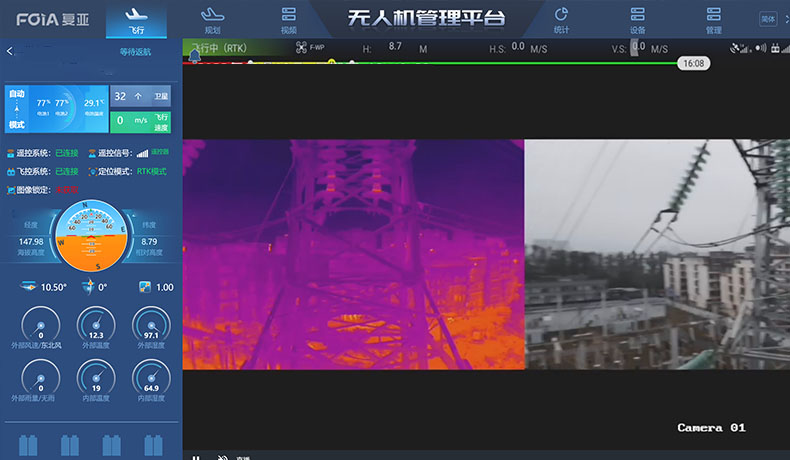
Task: Pause the video stream
Action: [x=196, y=457]
